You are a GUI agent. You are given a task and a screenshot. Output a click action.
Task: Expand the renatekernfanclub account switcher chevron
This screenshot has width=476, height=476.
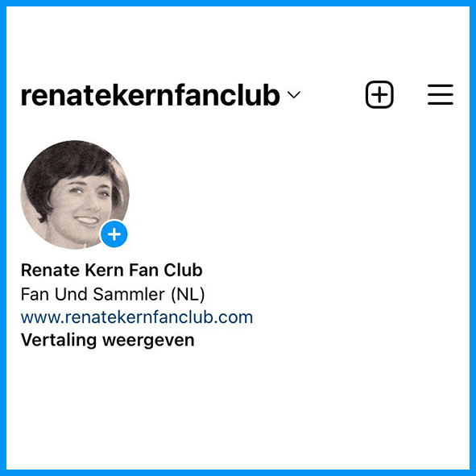(x=293, y=95)
